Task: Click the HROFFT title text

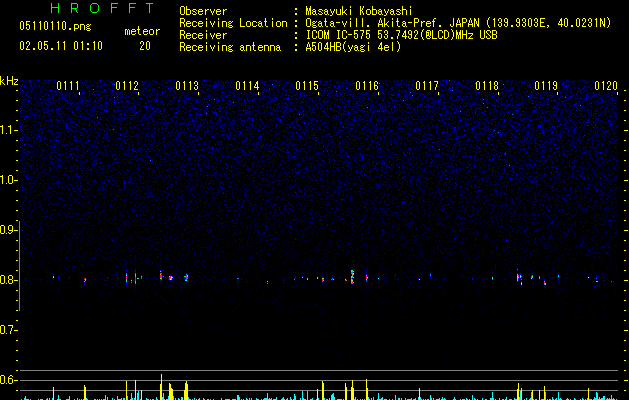Action: tap(102, 8)
